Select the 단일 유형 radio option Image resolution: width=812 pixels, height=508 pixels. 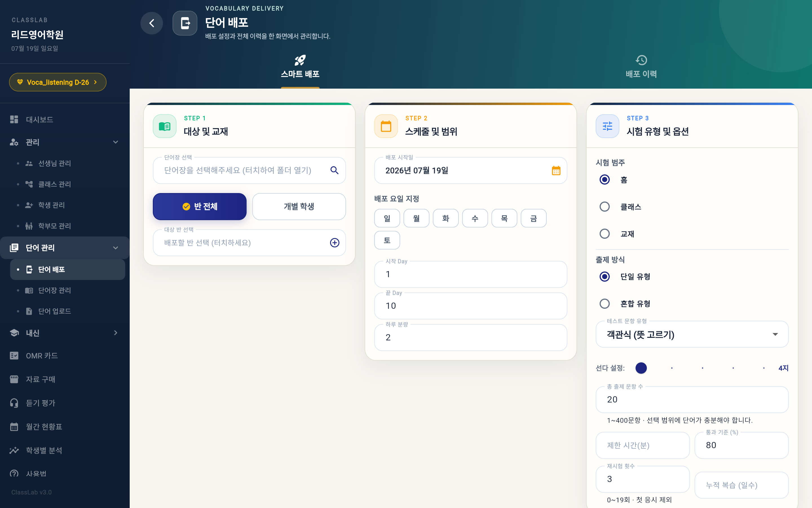tap(605, 277)
